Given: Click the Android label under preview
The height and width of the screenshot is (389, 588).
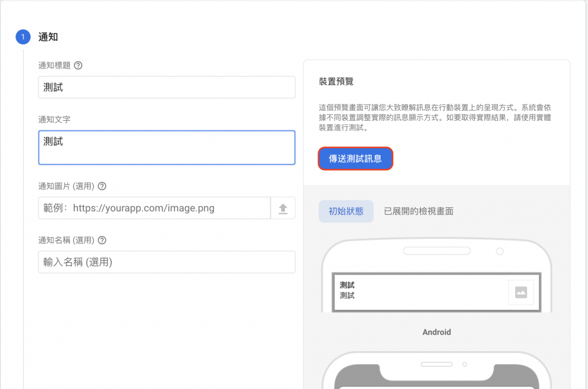Looking at the screenshot, I should [436, 332].
